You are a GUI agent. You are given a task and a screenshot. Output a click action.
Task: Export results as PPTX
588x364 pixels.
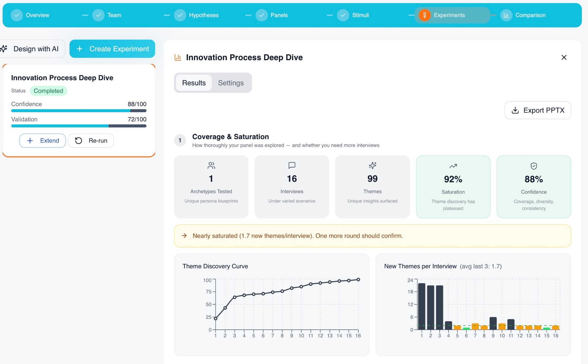[537, 110]
